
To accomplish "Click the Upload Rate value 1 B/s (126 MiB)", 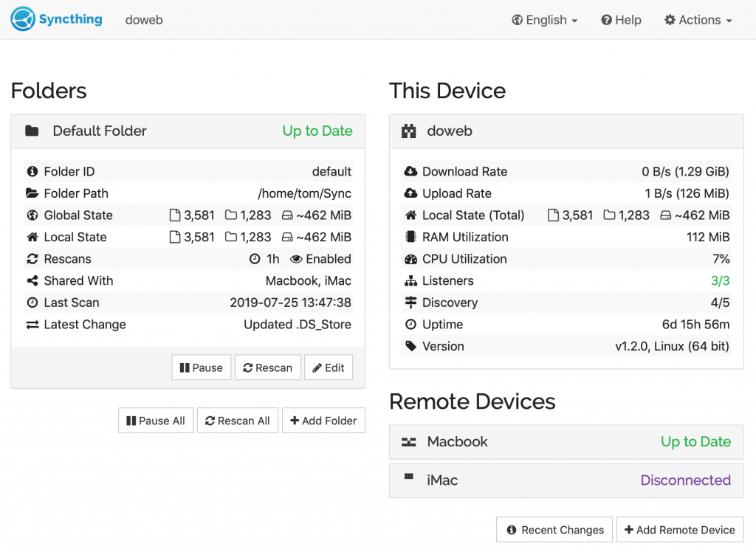I will point(687,194).
